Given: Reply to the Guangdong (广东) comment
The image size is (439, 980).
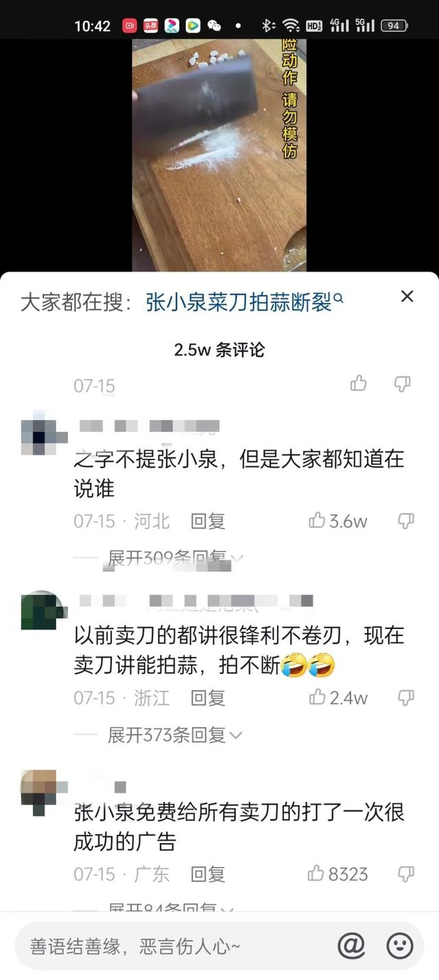Looking at the screenshot, I should 208,874.
